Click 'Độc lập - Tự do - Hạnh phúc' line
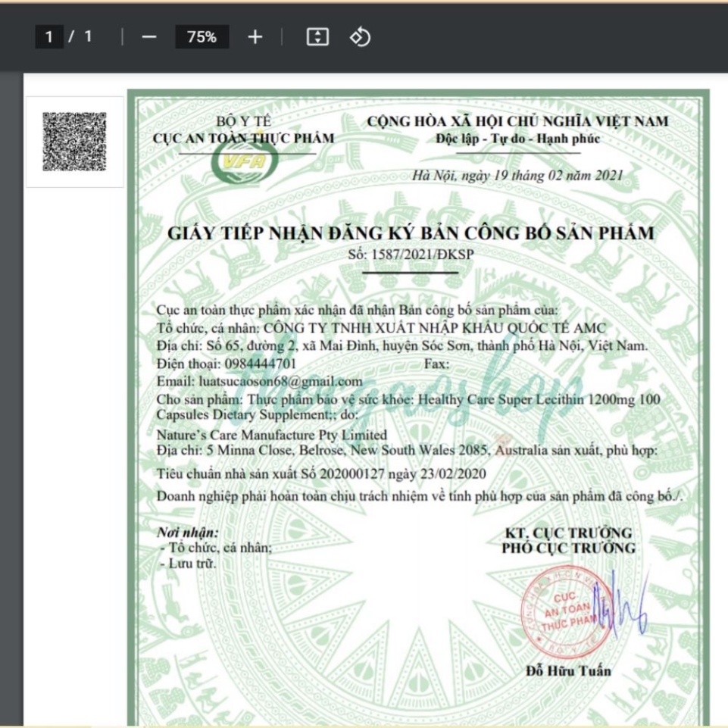The image size is (728, 728). tap(517, 139)
